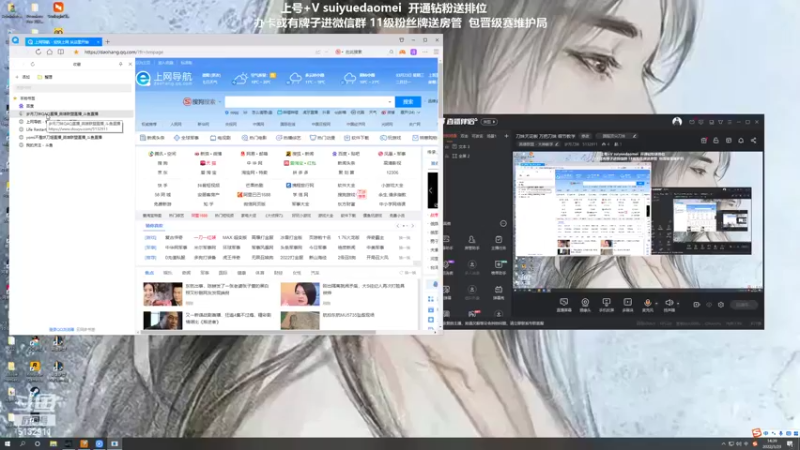Viewport: 800px width, 450px height.
Task: Toggle the 麦克风 microphone icon
Action: pyautogui.click(x=647, y=305)
